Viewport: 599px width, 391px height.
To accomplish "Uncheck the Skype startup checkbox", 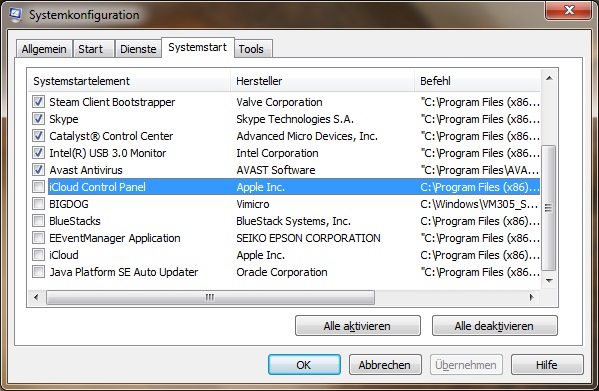I will click(38, 119).
